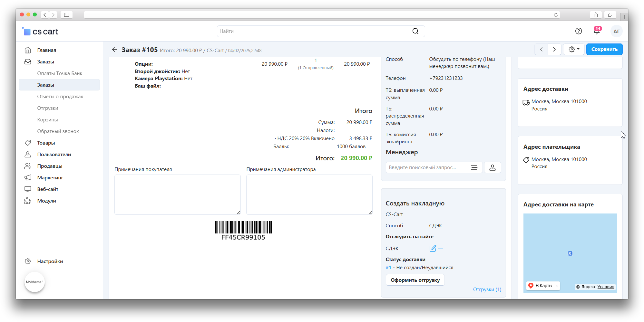Open the help question mark icon
The width and height of the screenshot is (644, 322).
(579, 31)
